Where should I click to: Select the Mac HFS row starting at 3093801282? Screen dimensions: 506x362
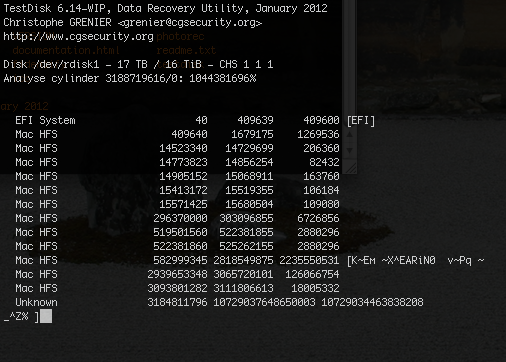177,288
